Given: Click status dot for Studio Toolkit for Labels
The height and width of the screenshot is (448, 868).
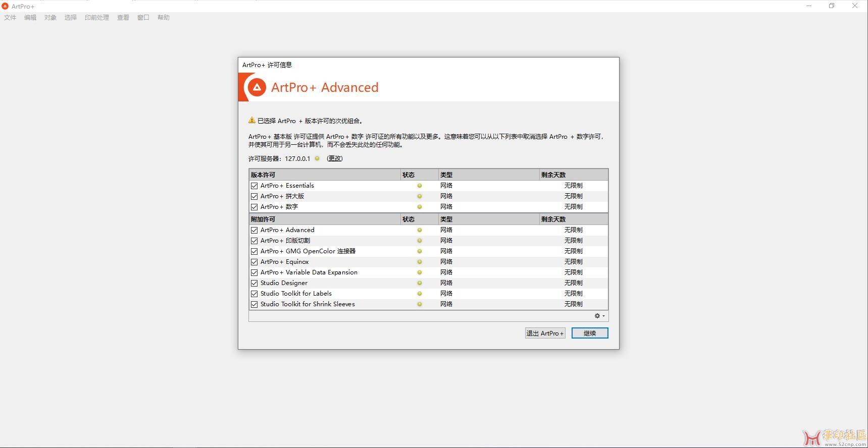Looking at the screenshot, I should tap(420, 294).
